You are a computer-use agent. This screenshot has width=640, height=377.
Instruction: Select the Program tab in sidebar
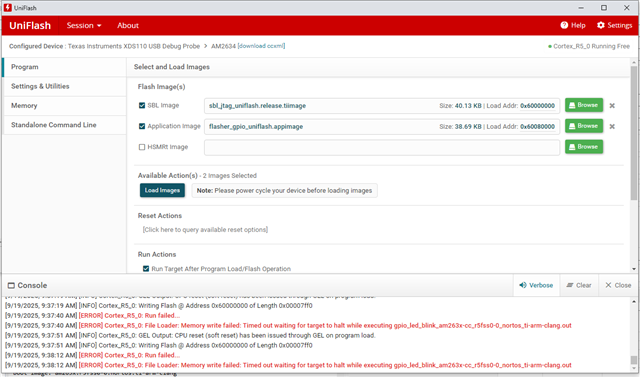(x=65, y=67)
